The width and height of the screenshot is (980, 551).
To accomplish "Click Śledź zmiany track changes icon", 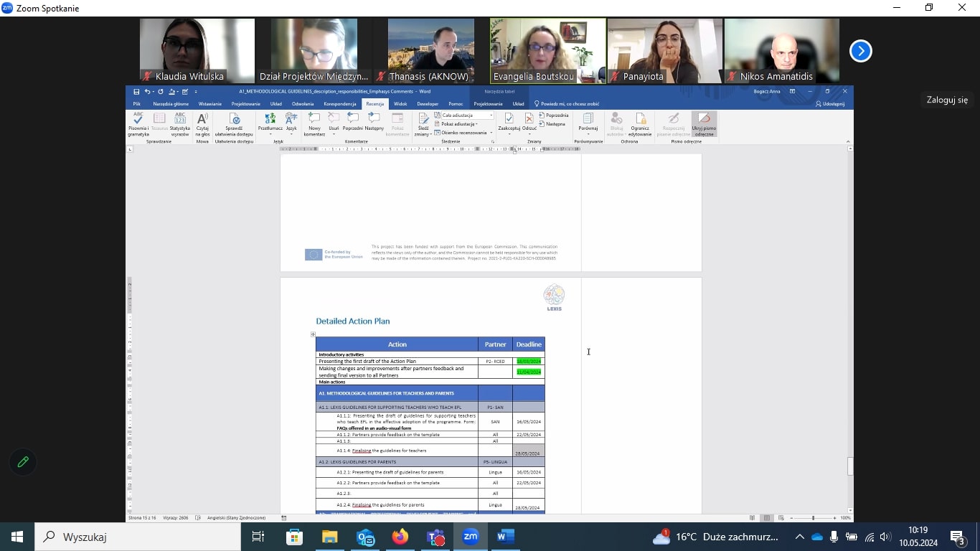I will pyautogui.click(x=422, y=124).
